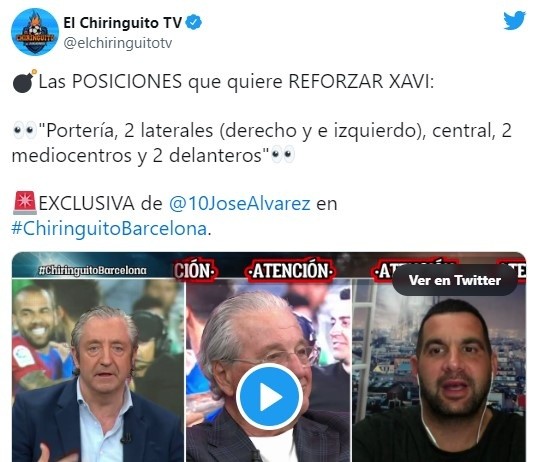Viewport: 538px width, 462px height.
Task: Click the Twitter bird logo
Action: click(514, 21)
